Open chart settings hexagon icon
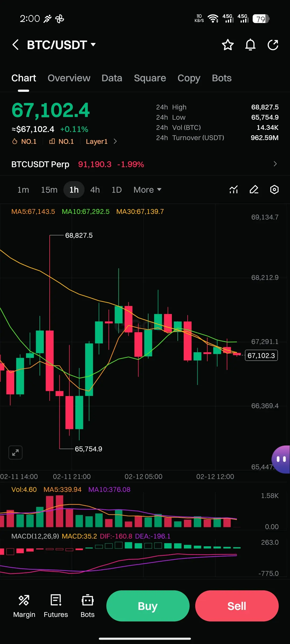This screenshot has width=290, height=644. pyautogui.click(x=274, y=190)
